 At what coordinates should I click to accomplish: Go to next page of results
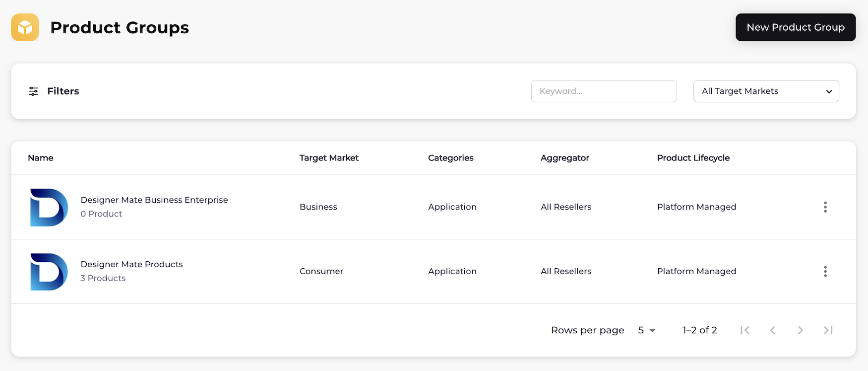pos(800,330)
